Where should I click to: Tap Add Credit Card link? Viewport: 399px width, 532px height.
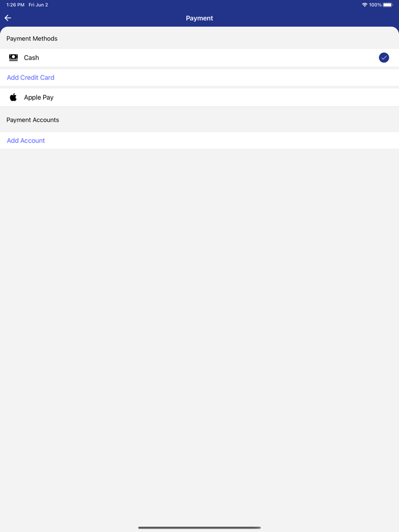click(x=31, y=77)
